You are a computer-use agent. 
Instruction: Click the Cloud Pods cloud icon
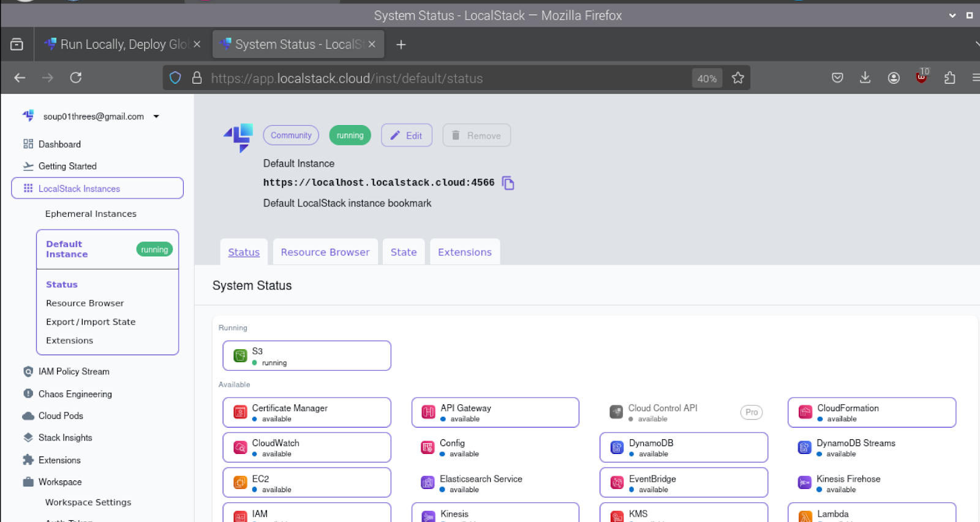click(28, 416)
